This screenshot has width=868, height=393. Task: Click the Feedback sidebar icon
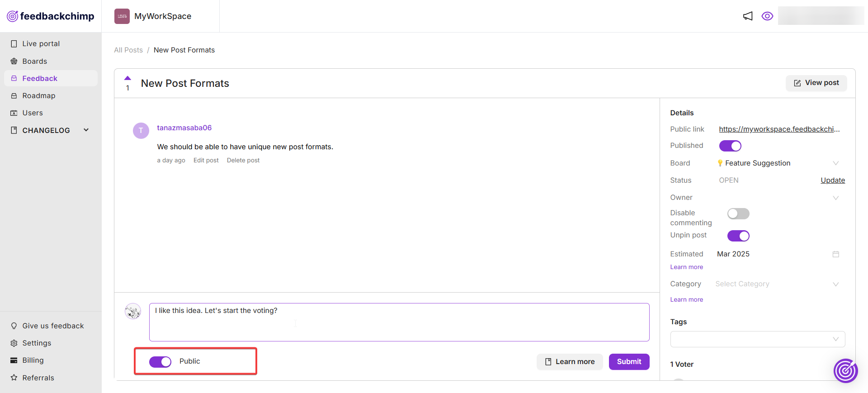14,78
